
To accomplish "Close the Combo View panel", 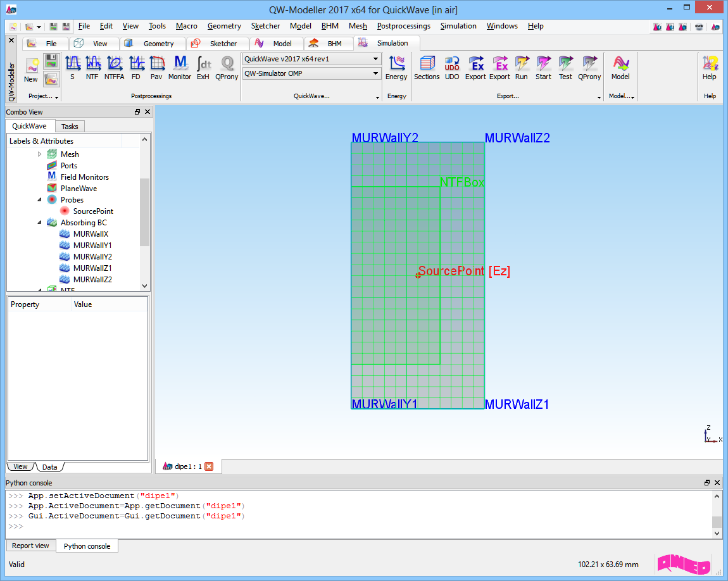I will pos(147,112).
